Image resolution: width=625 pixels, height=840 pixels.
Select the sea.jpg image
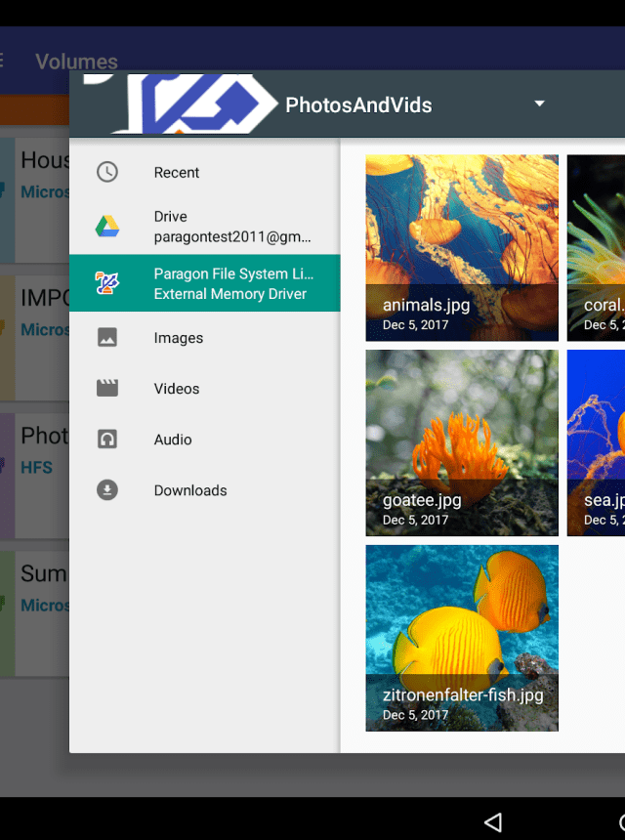[x=596, y=442]
